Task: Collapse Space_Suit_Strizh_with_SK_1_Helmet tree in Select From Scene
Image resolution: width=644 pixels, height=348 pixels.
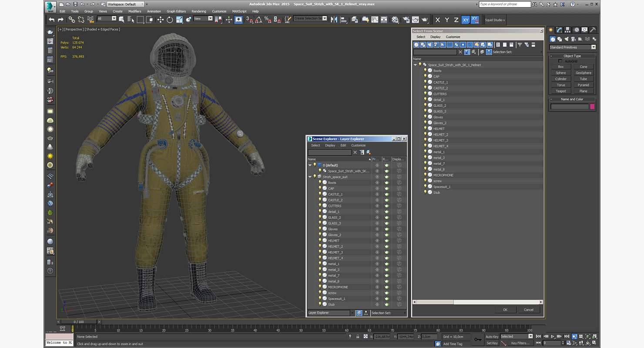Action: click(415, 65)
